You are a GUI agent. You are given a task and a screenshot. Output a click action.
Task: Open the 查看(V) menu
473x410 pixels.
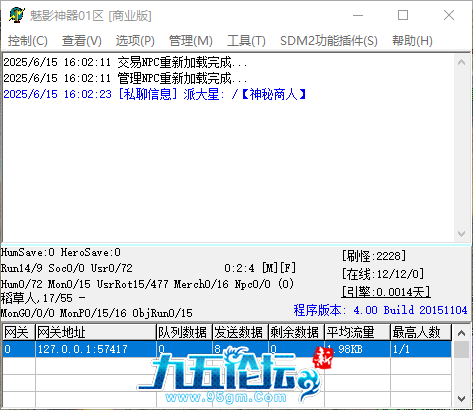coord(82,41)
